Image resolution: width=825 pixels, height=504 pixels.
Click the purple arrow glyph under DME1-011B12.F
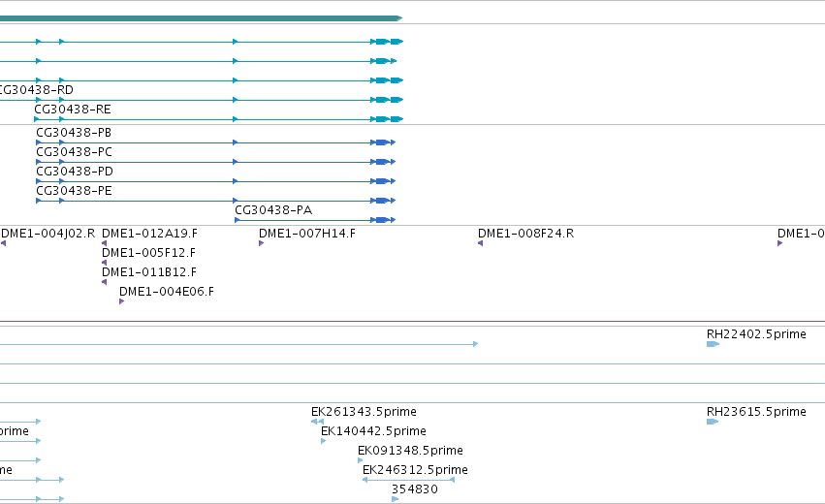click(104, 282)
